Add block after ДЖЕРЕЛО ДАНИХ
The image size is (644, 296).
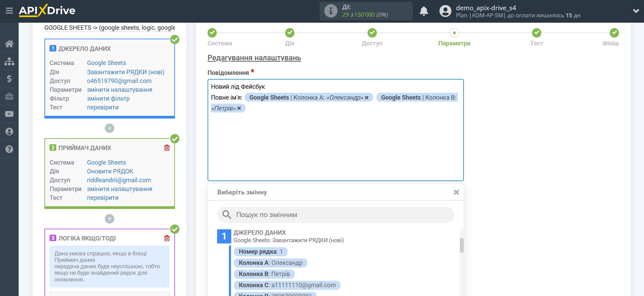click(x=109, y=128)
